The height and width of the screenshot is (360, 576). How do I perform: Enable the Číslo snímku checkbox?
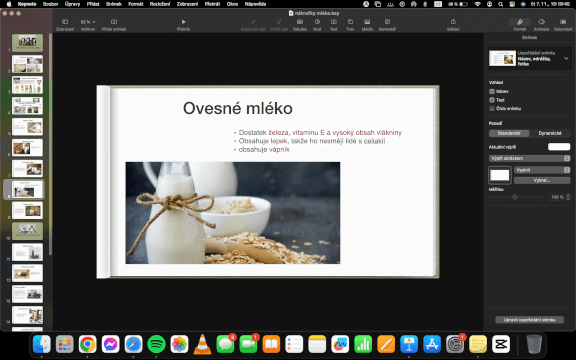[492, 108]
